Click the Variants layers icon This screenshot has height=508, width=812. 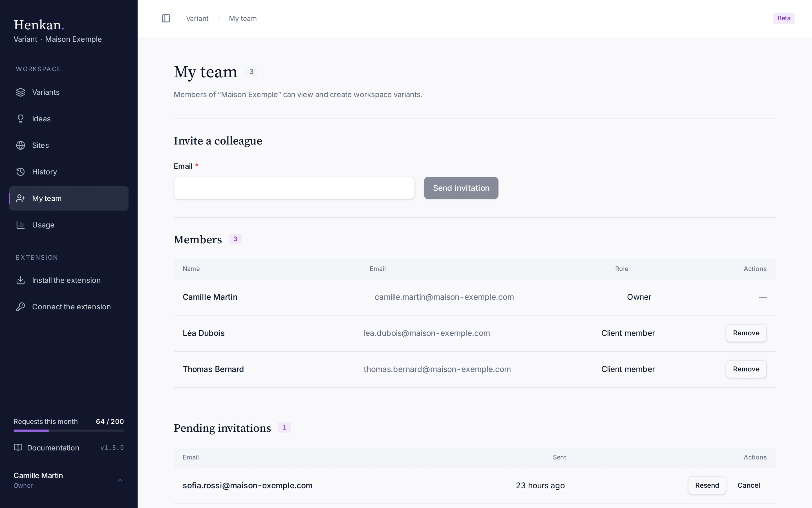(21, 92)
